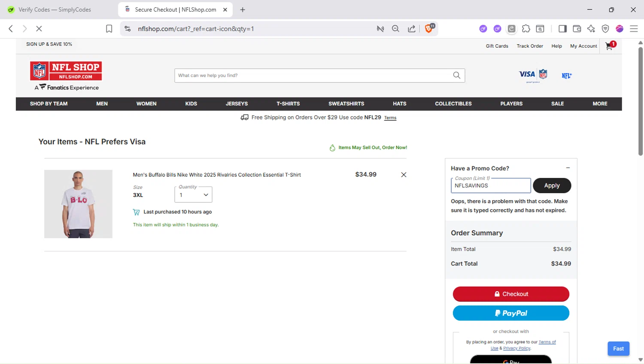Screen dimensions: 644x364
Task: Open the Help link
Action: (556, 46)
